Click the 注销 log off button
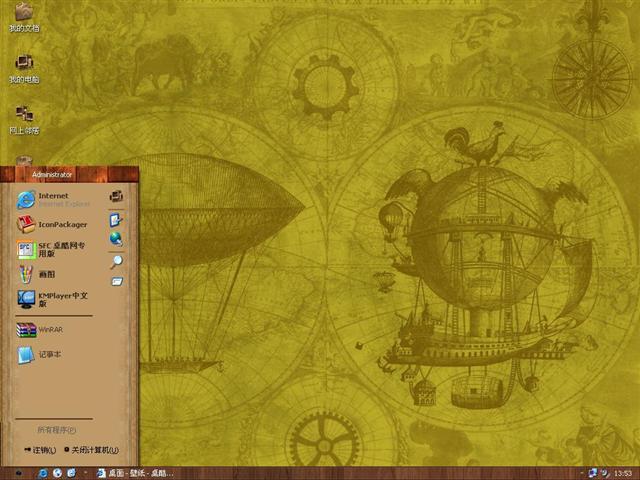The height and width of the screenshot is (480, 640). point(40,450)
